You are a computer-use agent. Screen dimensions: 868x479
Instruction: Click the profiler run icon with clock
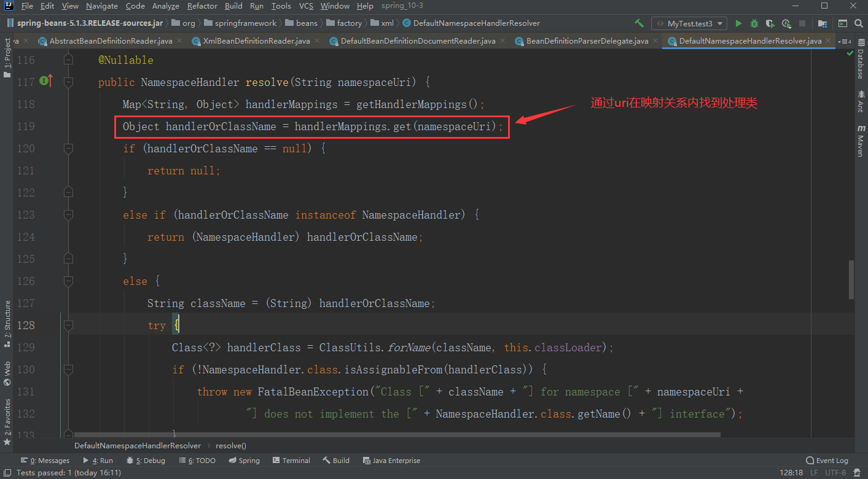786,23
